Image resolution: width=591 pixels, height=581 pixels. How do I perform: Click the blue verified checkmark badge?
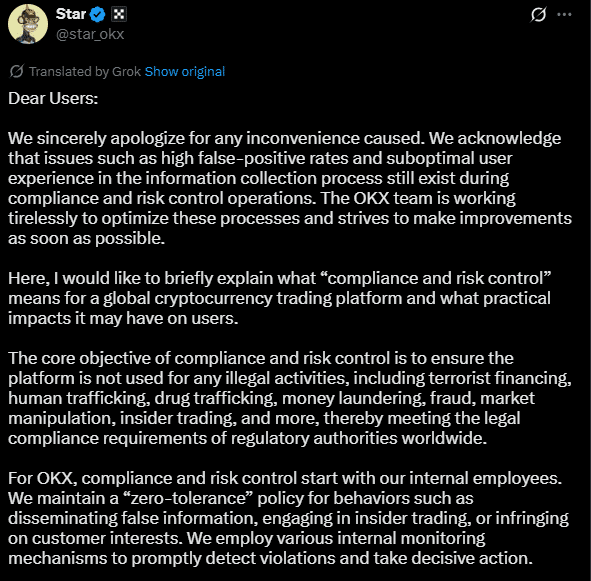coord(98,14)
